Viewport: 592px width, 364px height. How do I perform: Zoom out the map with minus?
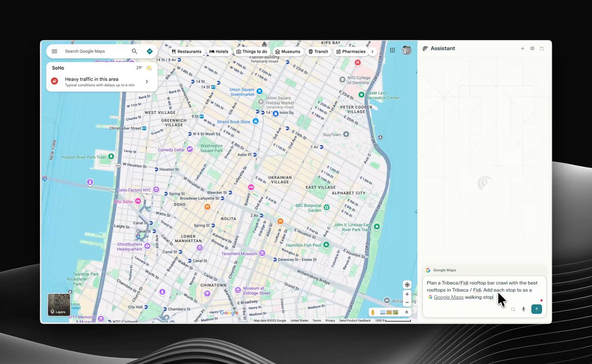pos(407,303)
